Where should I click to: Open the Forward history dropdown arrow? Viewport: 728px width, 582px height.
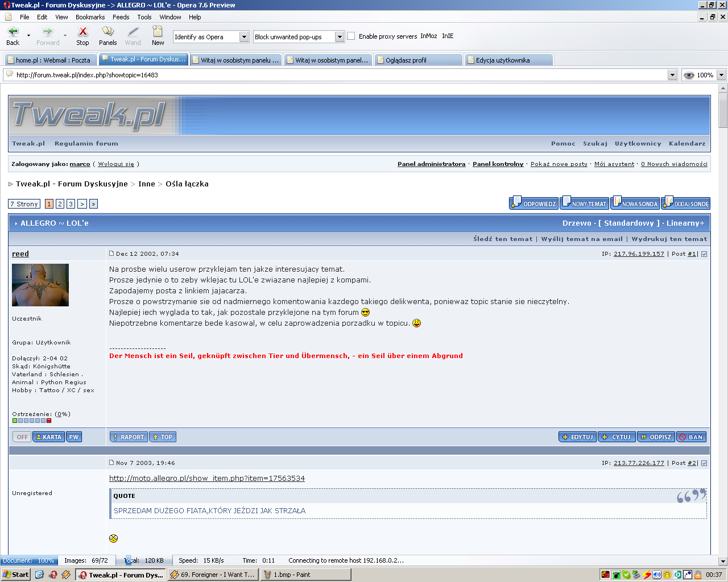[65, 35]
